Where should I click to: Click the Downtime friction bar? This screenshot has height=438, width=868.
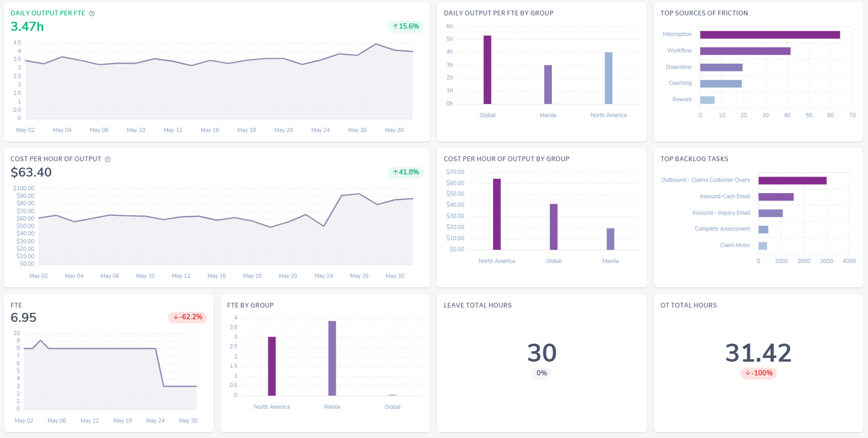point(721,67)
